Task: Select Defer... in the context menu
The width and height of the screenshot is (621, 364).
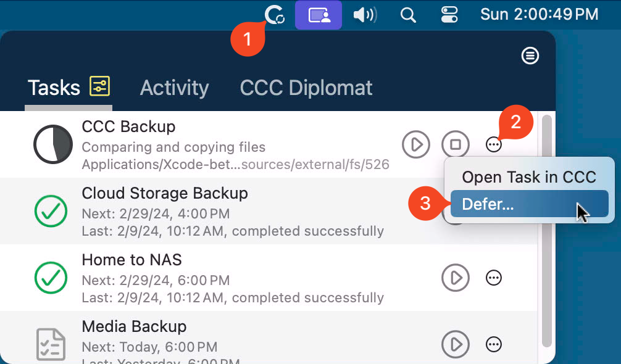Action: tap(529, 204)
